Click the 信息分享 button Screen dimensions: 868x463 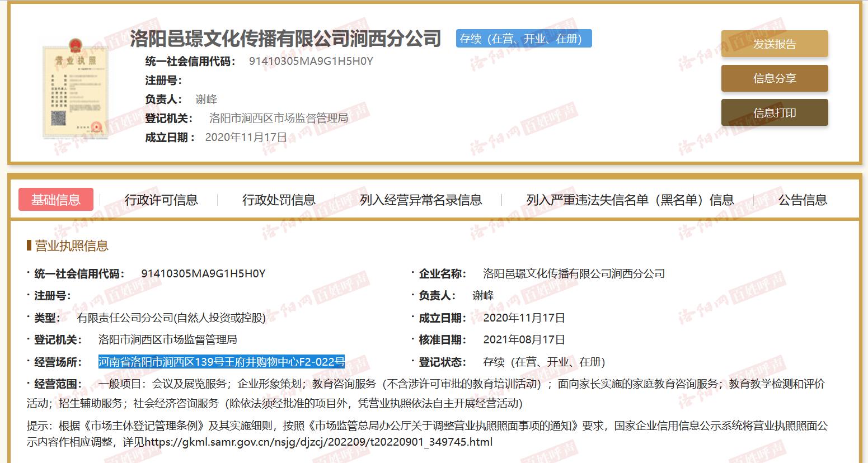click(x=775, y=78)
